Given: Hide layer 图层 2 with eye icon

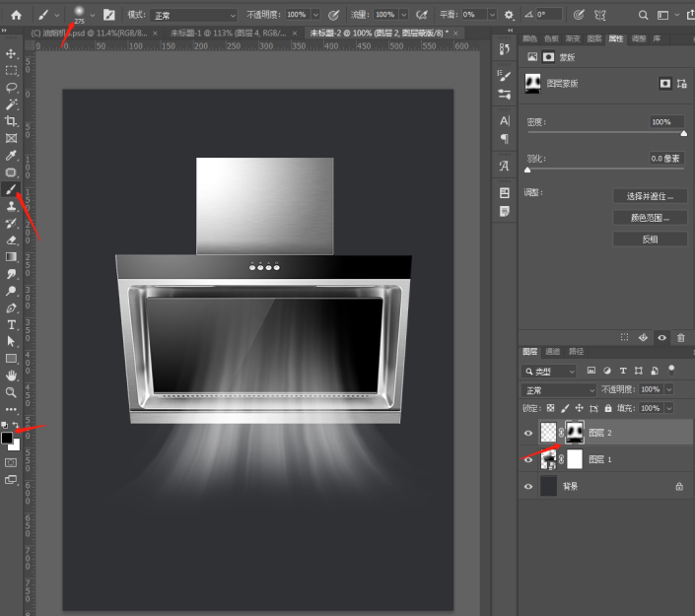Looking at the screenshot, I should pos(528,433).
